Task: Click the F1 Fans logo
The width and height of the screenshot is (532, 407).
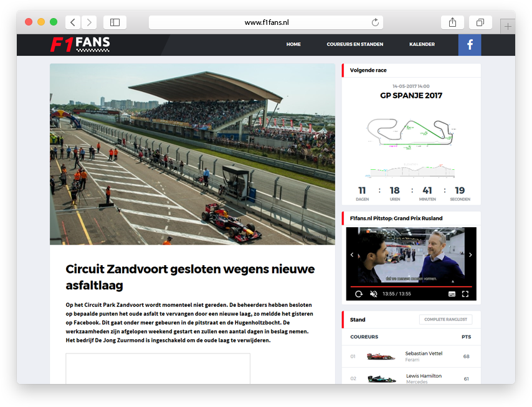Action: 80,44
